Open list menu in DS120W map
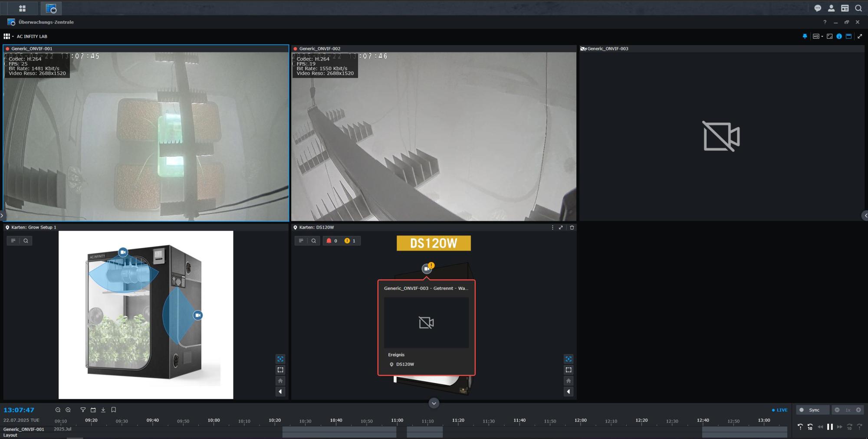 (301, 241)
